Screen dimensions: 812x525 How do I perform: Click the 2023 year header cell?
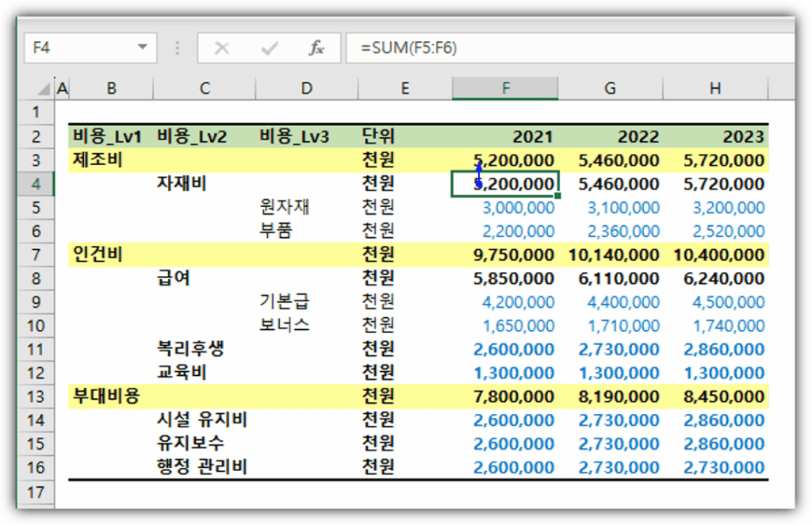[715, 136]
